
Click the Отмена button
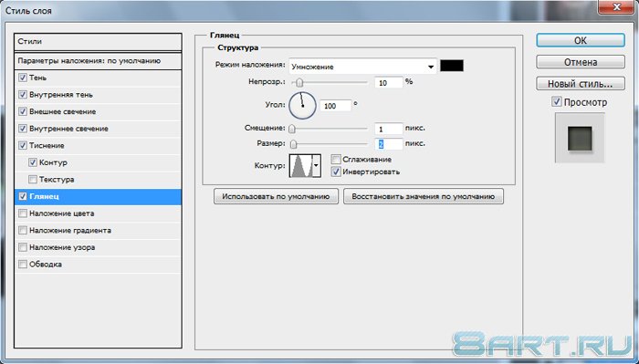pyautogui.click(x=581, y=62)
